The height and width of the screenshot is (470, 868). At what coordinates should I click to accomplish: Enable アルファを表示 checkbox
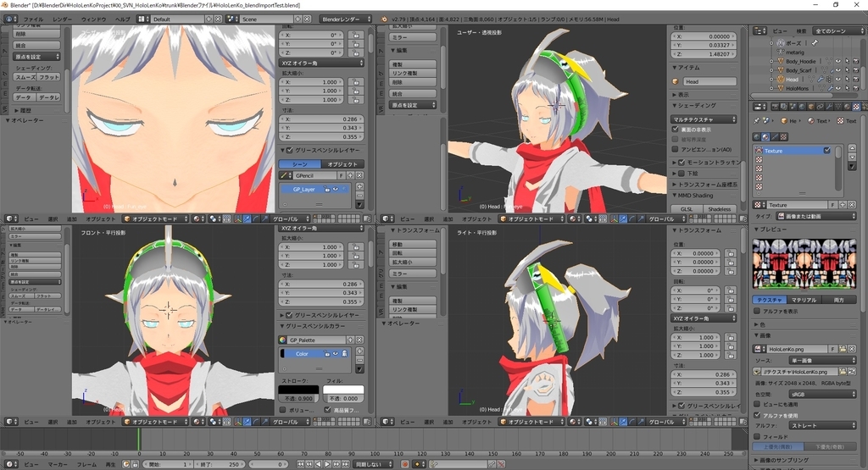(757, 312)
